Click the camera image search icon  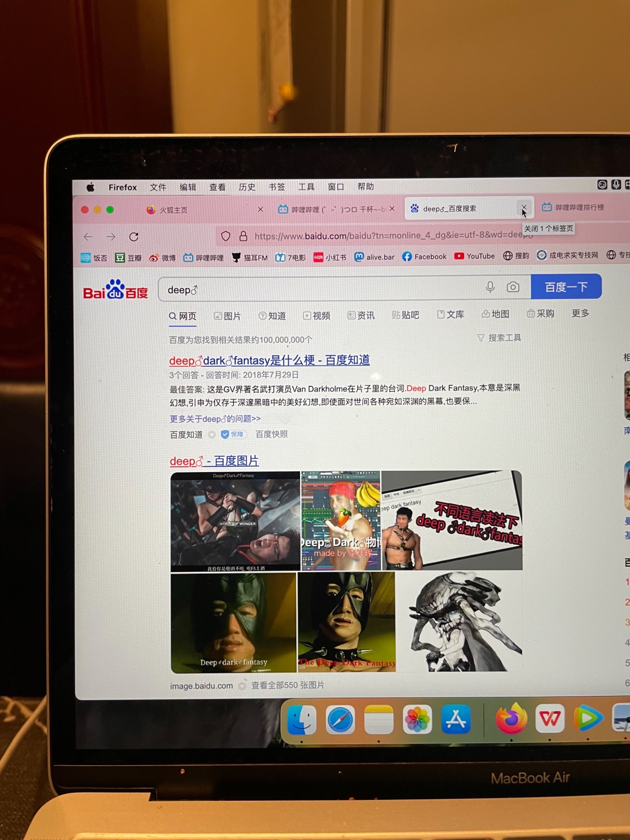(x=513, y=287)
